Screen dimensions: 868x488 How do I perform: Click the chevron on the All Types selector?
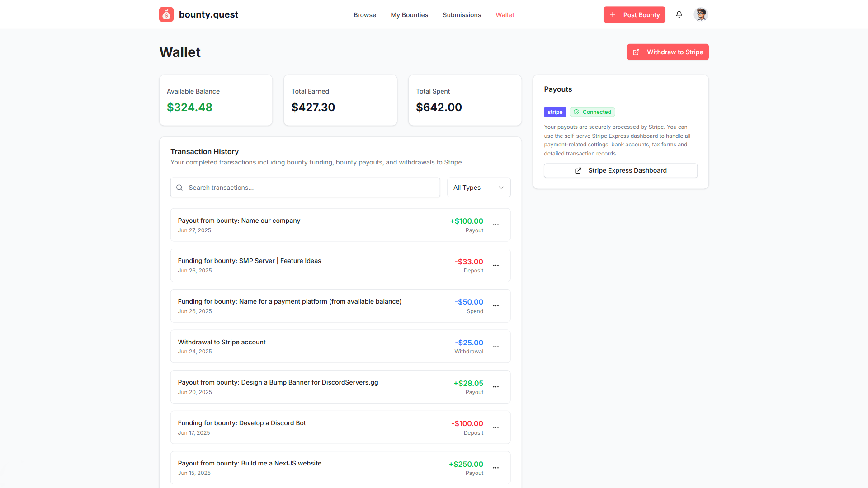click(500, 187)
